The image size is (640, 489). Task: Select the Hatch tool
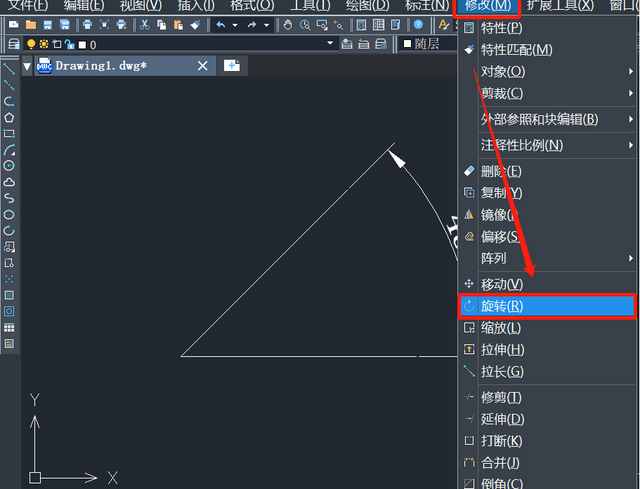point(9,295)
